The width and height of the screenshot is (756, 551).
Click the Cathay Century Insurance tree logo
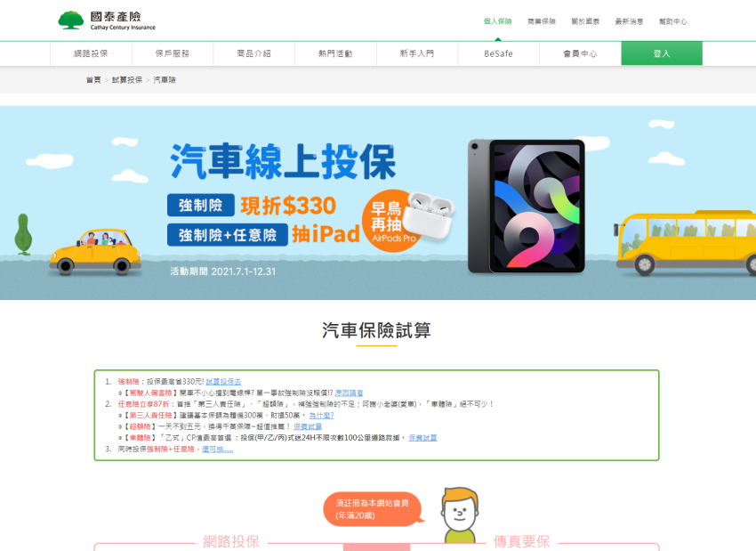[x=71, y=20]
